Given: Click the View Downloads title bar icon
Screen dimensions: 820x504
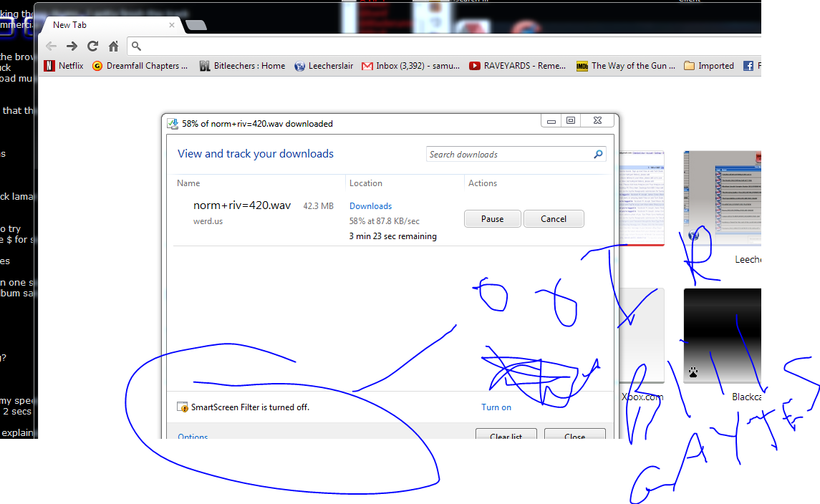Looking at the screenshot, I should coord(173,124).
